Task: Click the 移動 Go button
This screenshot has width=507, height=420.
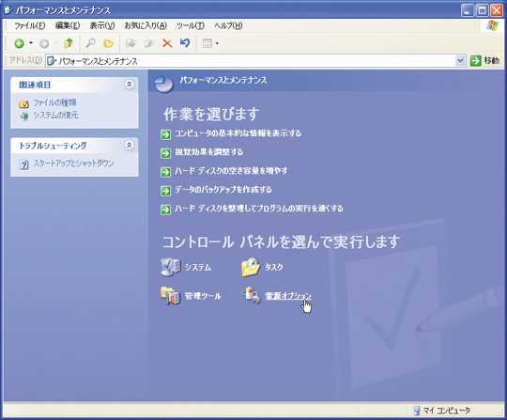Action: tap(484, 60)
